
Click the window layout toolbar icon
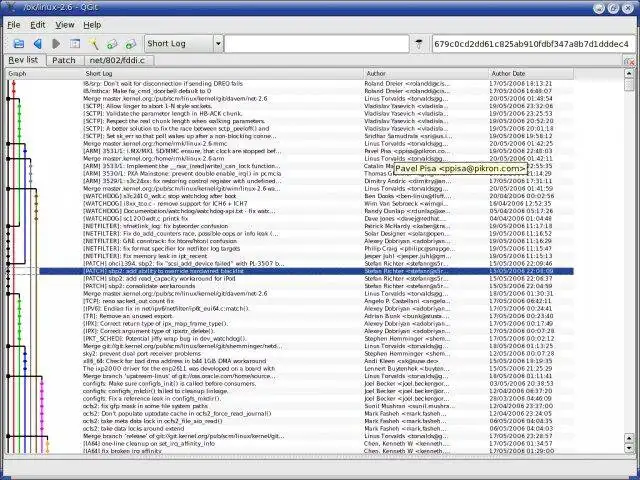(75, 44)
